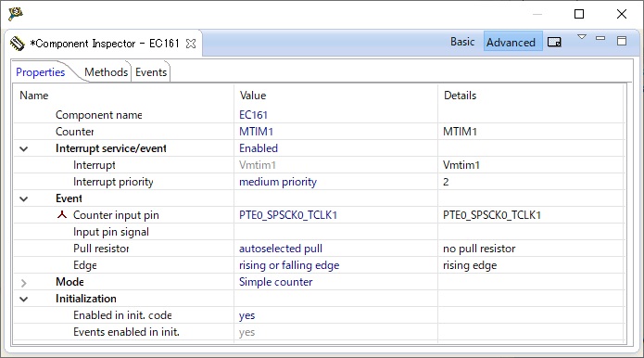
Task: Click the application logo icon in the title bar
Action: tap(16, 14)
